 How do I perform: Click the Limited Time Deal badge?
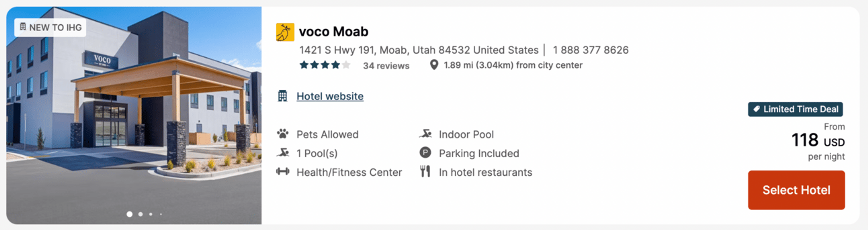click(x=795, y=109)
